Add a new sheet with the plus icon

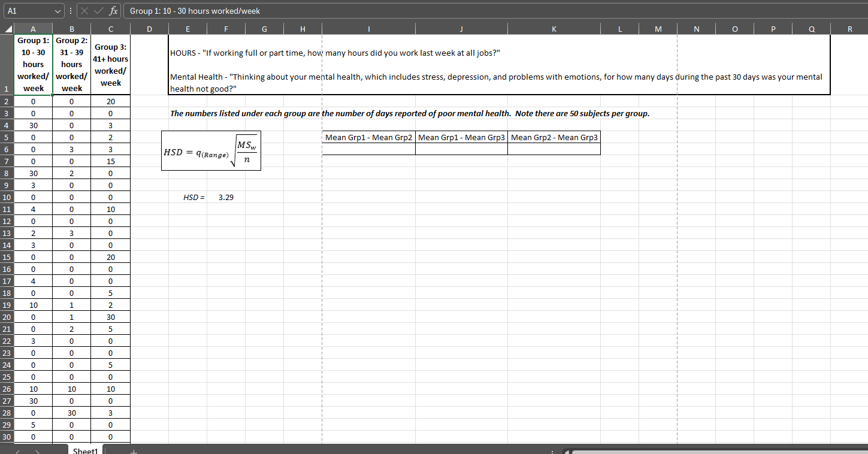(x=134, y=452)
